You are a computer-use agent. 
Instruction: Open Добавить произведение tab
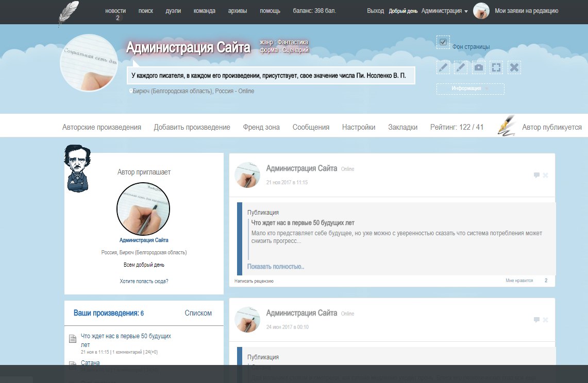192,127
